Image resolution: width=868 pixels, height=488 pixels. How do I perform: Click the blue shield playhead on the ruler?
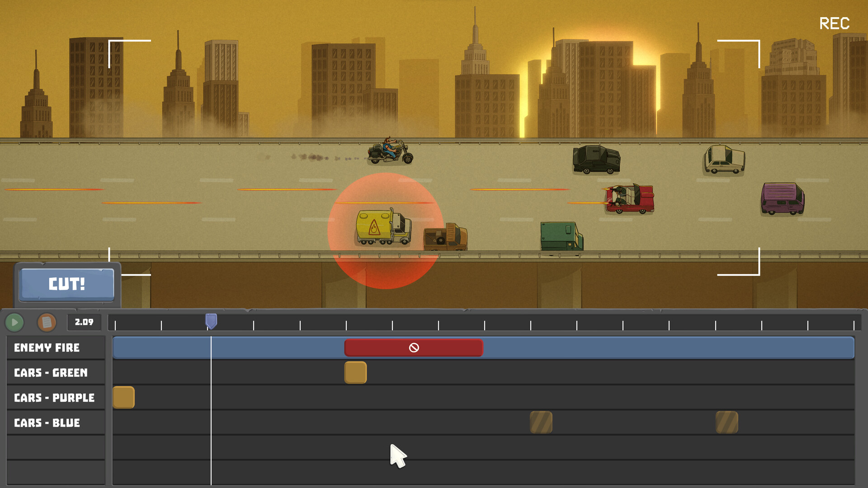(x=211, y=321)
